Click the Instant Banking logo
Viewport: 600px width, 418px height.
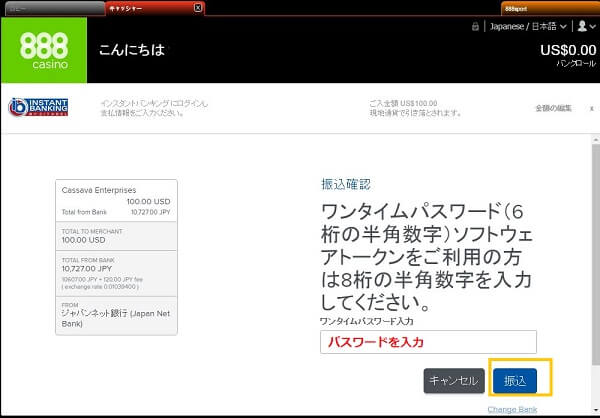pyautogui.click(x=38, y=107)
